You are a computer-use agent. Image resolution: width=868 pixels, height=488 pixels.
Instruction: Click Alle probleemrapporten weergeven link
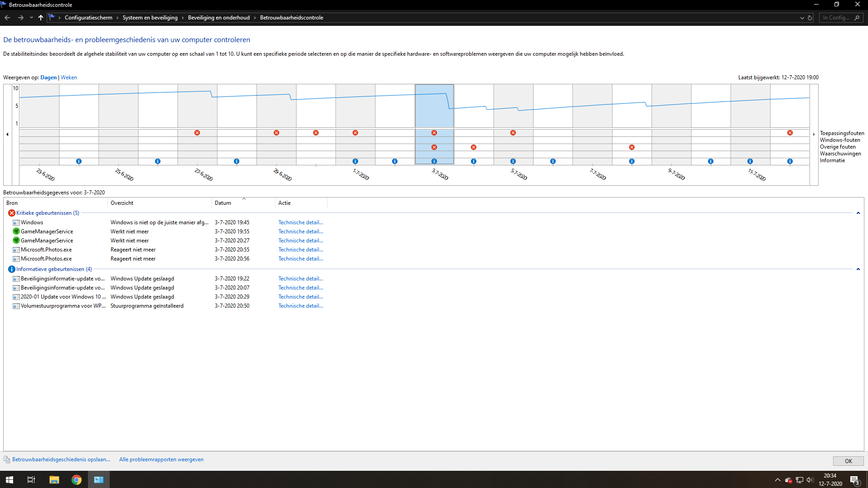[x=161, y=459]
